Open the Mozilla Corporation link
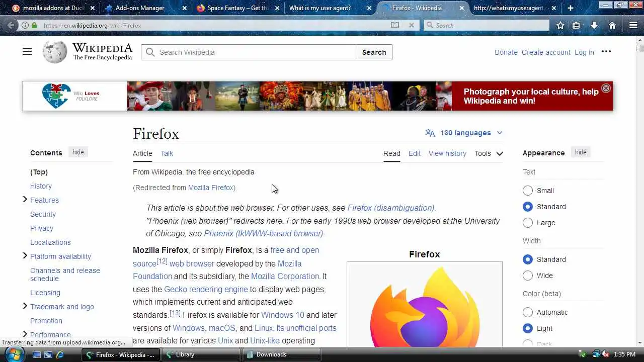The height and width of the screenshot is (362, 644). [x=285, y=276]
